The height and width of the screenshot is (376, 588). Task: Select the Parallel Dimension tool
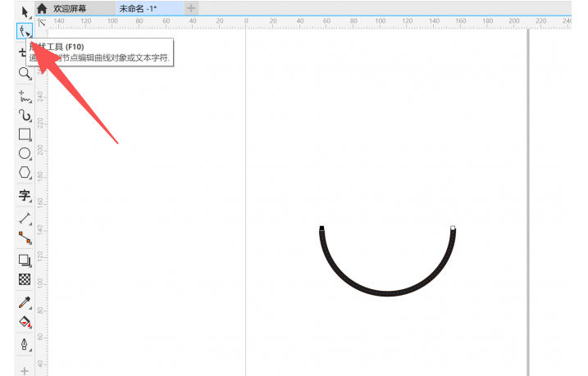(25, 218)
